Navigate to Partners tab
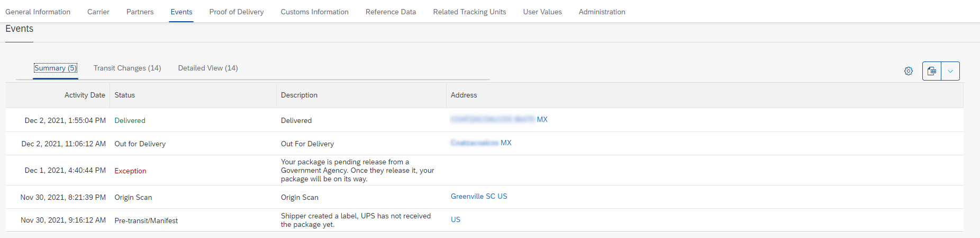980x238 pixels. click(x=140, y=12)
